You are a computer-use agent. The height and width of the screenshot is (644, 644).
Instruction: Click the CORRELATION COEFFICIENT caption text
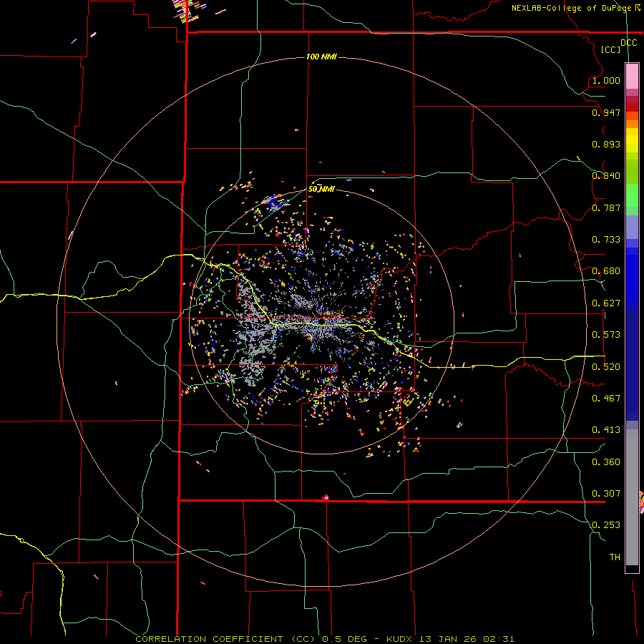(x=209, y=639)
